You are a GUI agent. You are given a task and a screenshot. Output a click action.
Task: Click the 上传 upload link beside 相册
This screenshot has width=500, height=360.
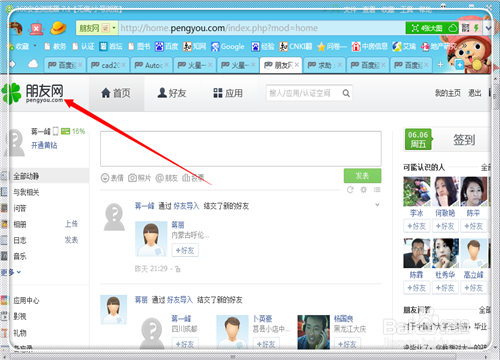71,224
